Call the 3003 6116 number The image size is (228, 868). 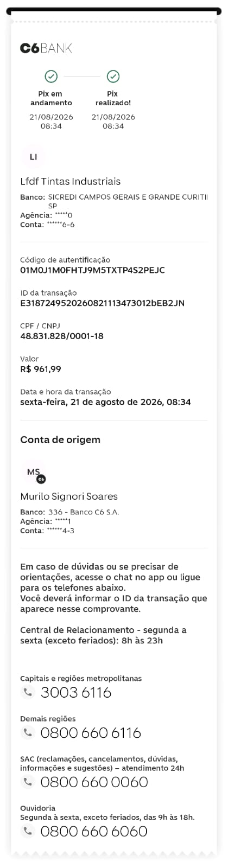pyautogui.click(x=76, y=692)
